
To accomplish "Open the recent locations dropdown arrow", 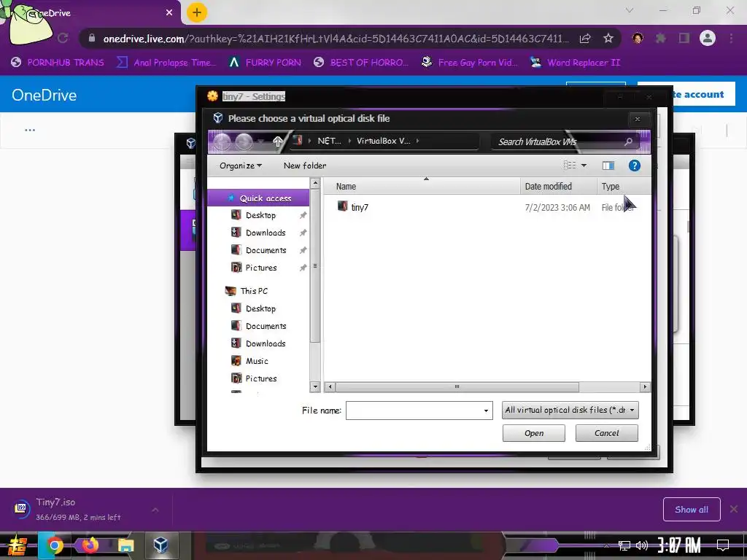I will point(260,141).
